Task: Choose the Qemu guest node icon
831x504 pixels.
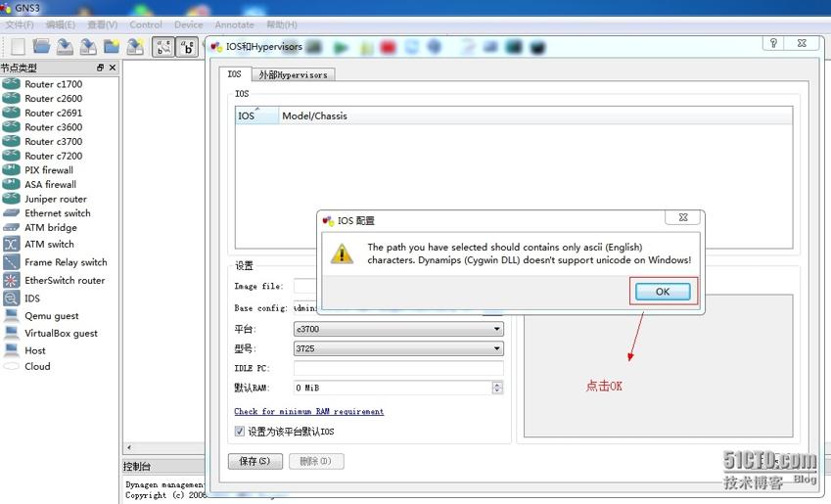Action: tap(11, 315)
